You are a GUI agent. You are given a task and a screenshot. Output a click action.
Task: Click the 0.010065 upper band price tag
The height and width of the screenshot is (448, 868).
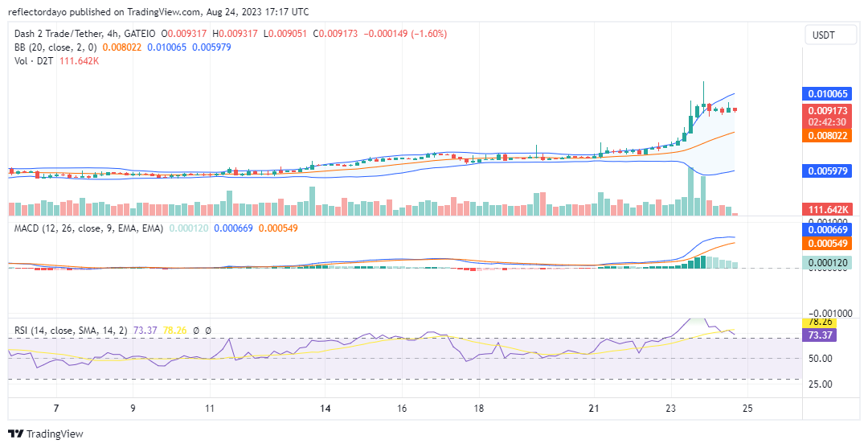click(827, 94)
